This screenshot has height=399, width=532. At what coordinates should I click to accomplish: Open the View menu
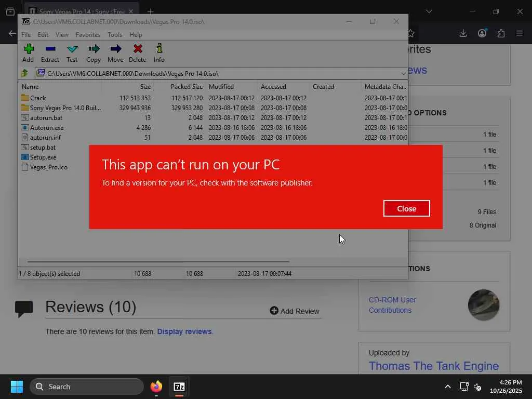coord(62,35)
